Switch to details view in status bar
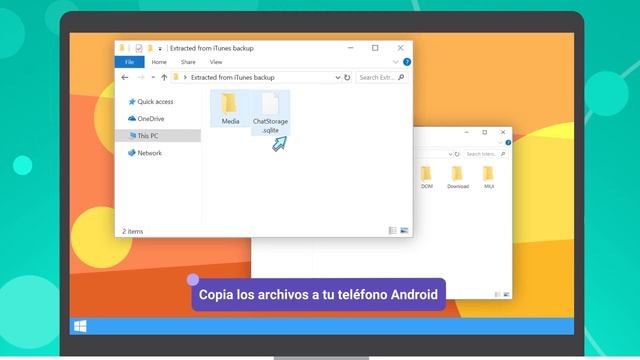This screenshot has width=640, height=360. click(392, 231)
